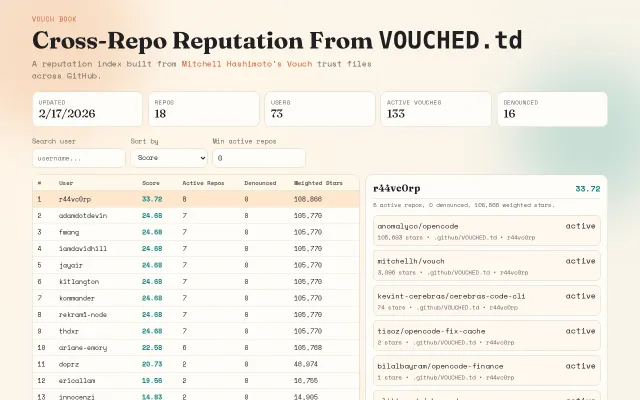This screenshot has height=400, width=640.
Task: Click the Users 73 stat card
Action: [x=320, y=109]
